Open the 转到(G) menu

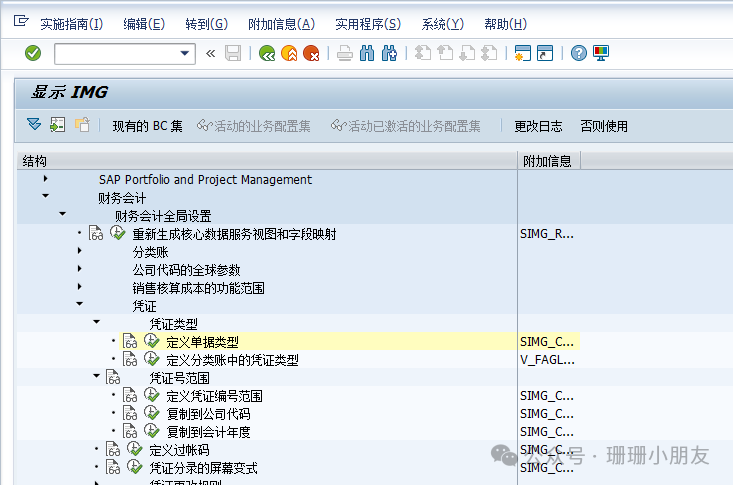206,23
